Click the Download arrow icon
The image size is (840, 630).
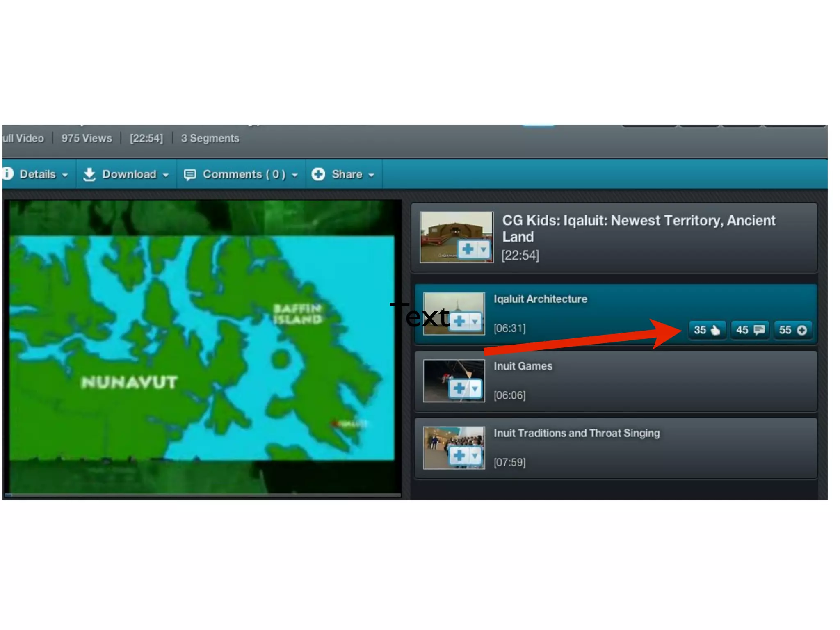(x=89, y=174)
